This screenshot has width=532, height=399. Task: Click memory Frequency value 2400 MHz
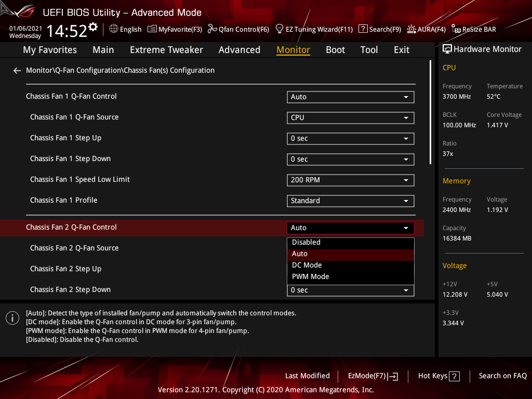pyautogui.click(x=456, y=210)
